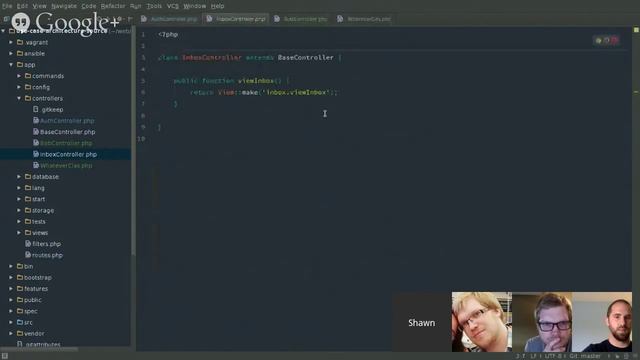This screenshot has height=360, width=640.
Task: Click the routes.php file icon
Action: point(28,255)
